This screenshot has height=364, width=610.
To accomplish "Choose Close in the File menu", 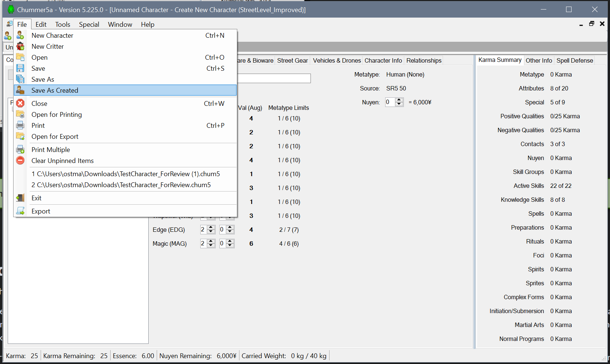I will [125, 103].
